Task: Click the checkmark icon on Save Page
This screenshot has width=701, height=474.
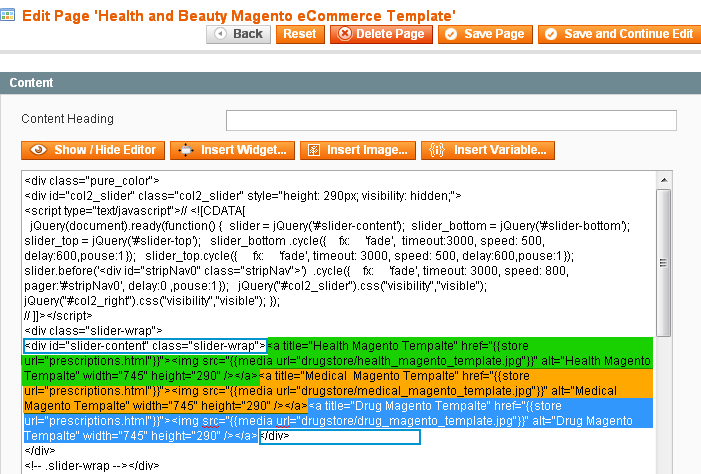Action: [x=451, y=34]
